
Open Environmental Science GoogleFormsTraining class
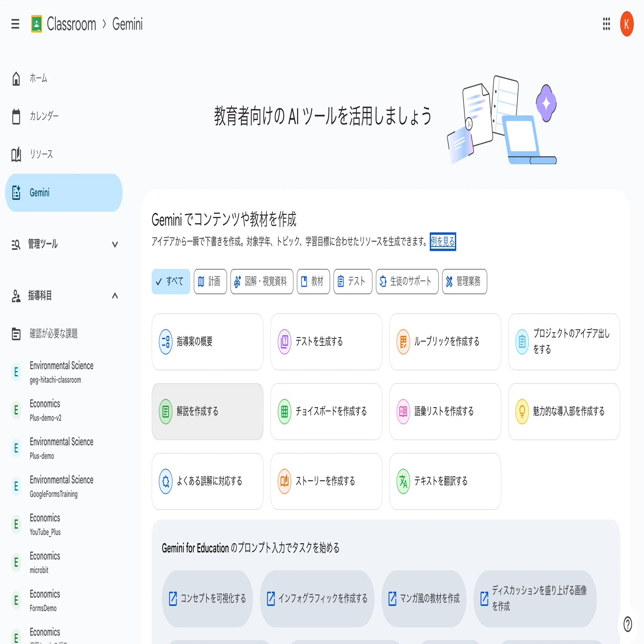click(64, 486)
